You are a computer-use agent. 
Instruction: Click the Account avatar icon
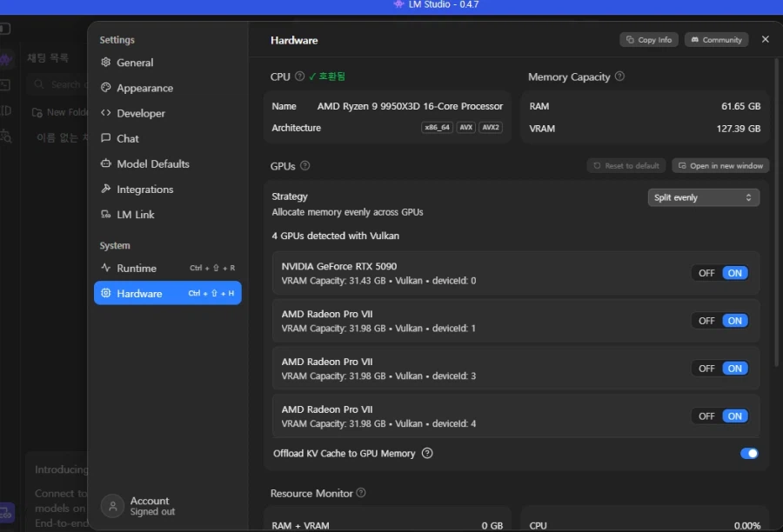[112, 506]
